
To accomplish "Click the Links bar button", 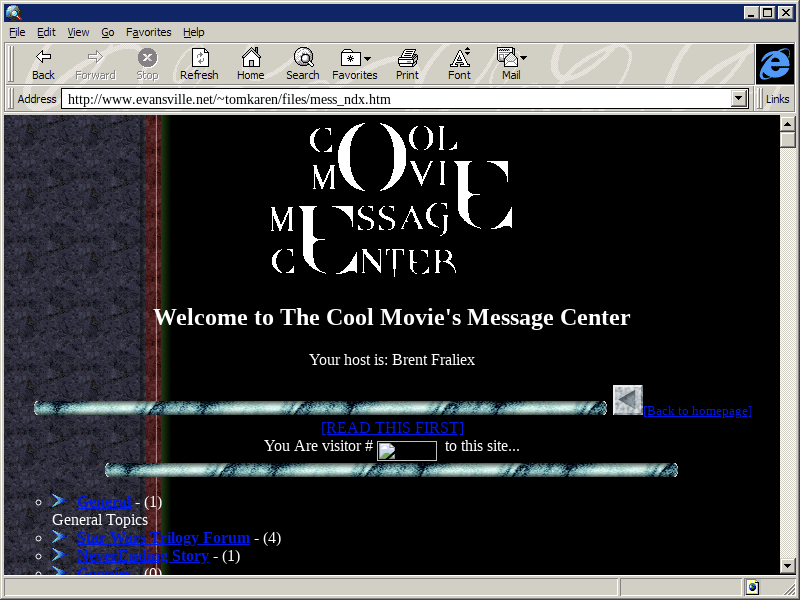I will pos(777,99).
